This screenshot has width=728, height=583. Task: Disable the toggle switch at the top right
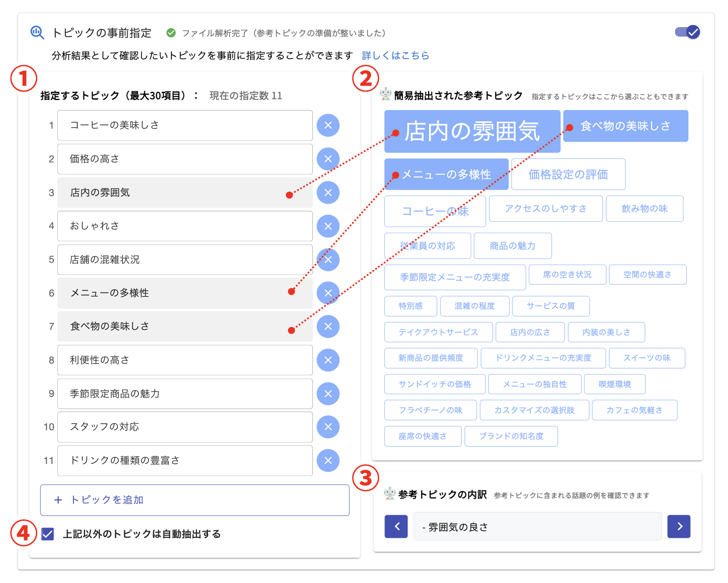coord(686,32)
